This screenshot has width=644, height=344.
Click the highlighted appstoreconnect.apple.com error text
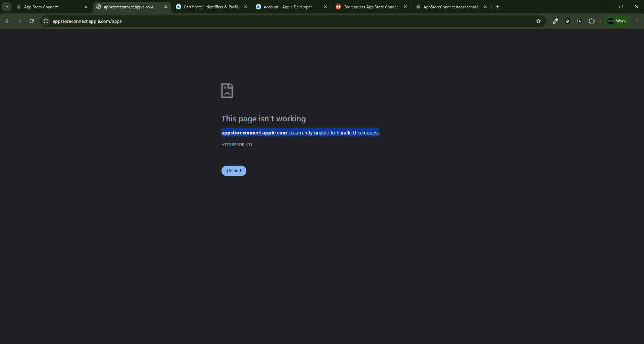pyautogui.click(x=300, y=133)
